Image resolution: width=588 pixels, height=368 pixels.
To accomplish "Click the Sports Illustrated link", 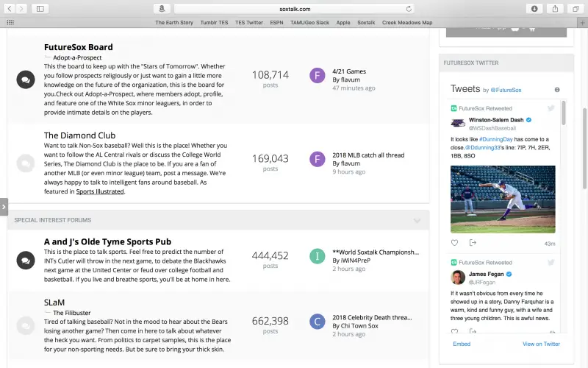I will (x=100, y=191).
